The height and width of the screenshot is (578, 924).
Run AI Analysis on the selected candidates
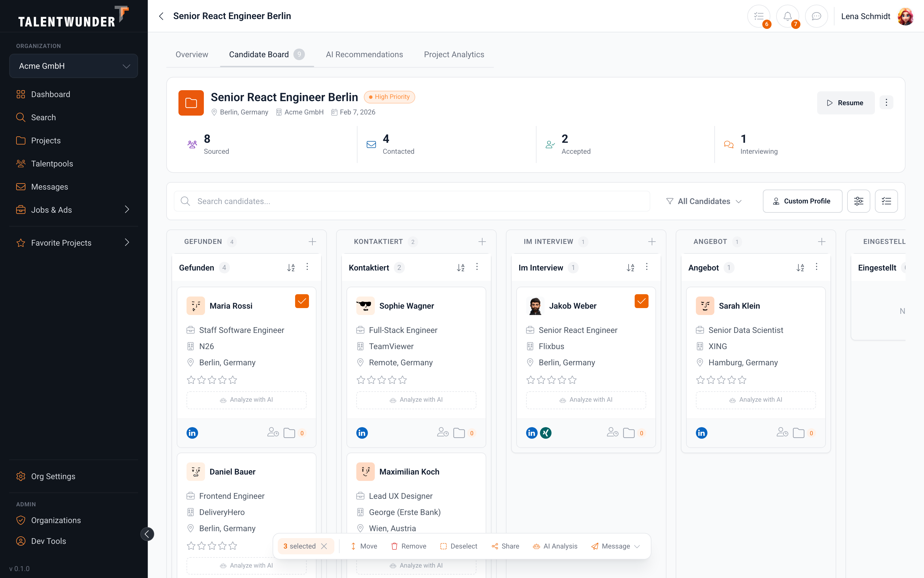click(x=555, y=546)
